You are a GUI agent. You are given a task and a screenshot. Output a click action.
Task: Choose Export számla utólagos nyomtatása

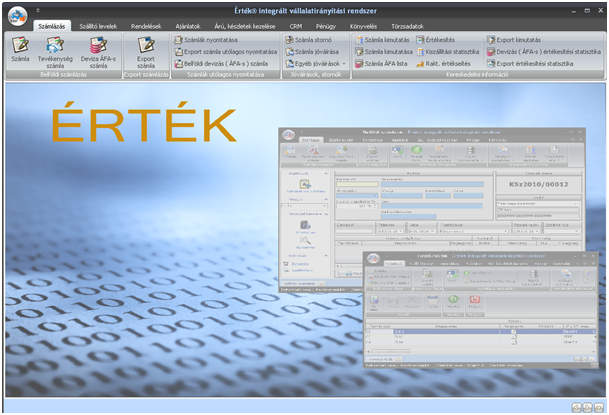click(226, 52)
